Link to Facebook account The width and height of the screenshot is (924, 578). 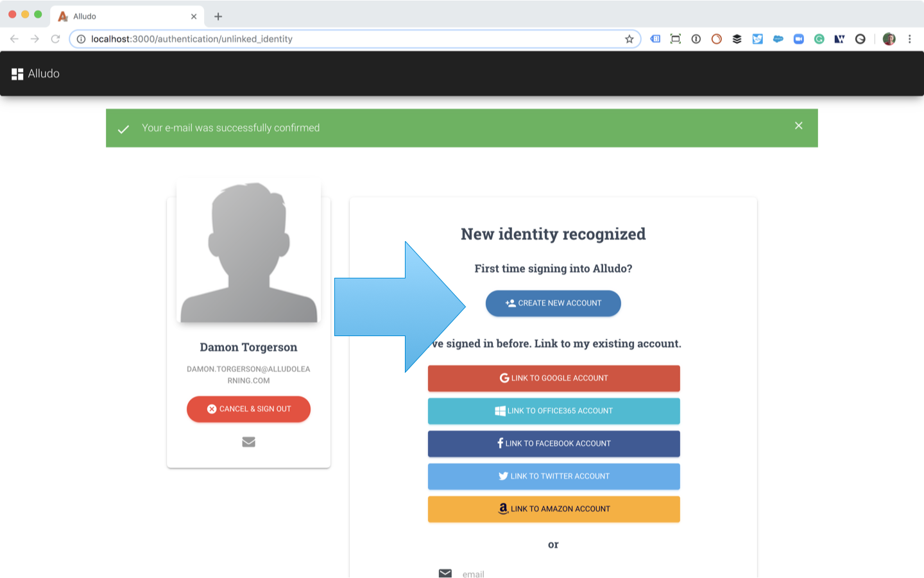[554, 444]
